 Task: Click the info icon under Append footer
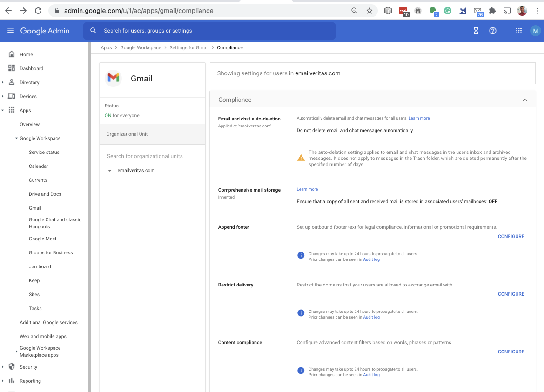pos(301,255)
